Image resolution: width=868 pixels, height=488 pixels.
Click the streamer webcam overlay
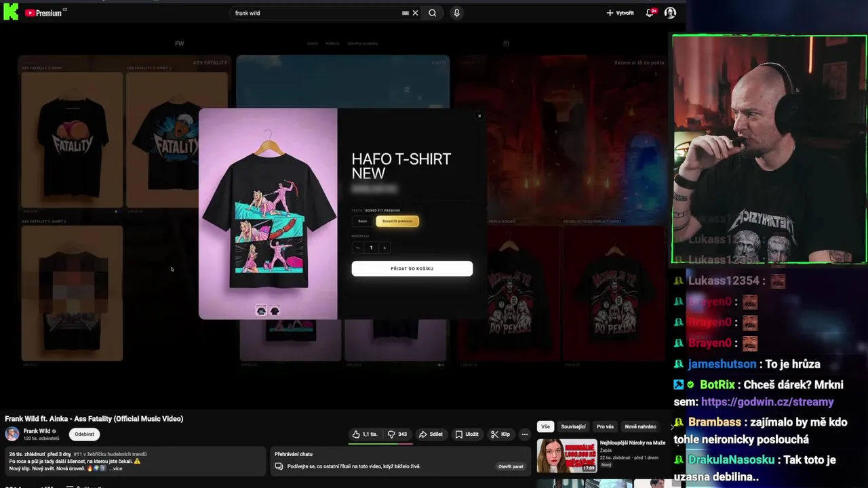(x=769, y=149)
